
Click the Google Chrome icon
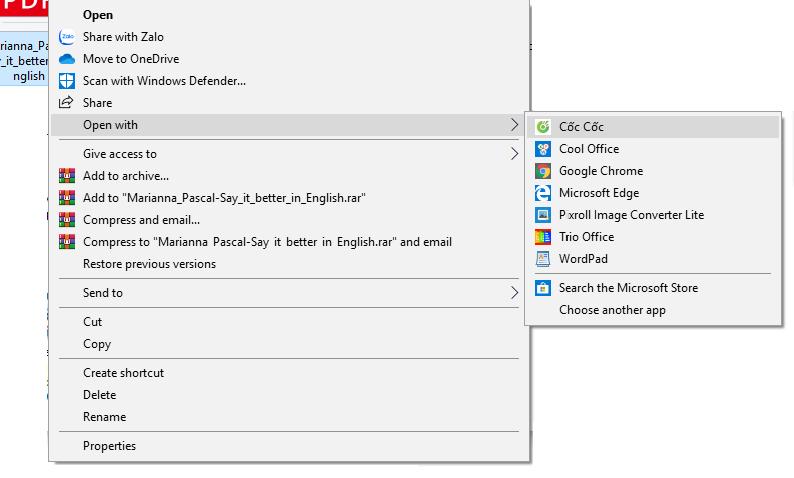pos(543,171)
